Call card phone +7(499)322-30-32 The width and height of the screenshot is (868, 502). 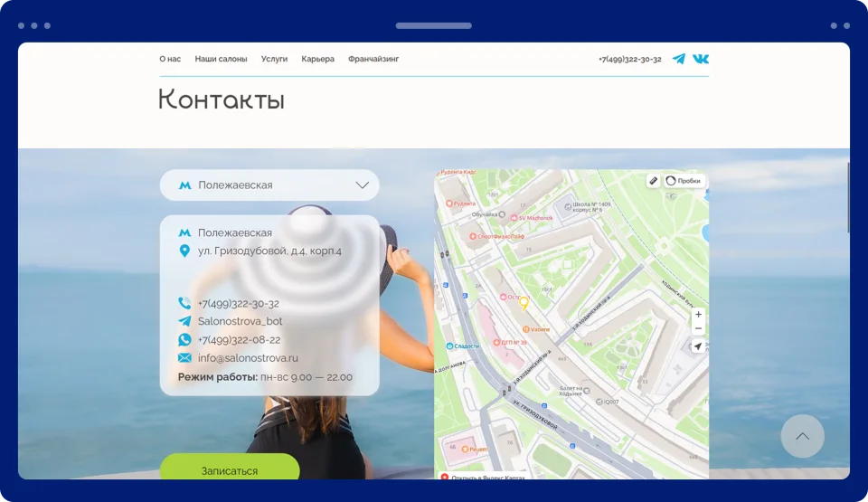click(x=238, y=304)
